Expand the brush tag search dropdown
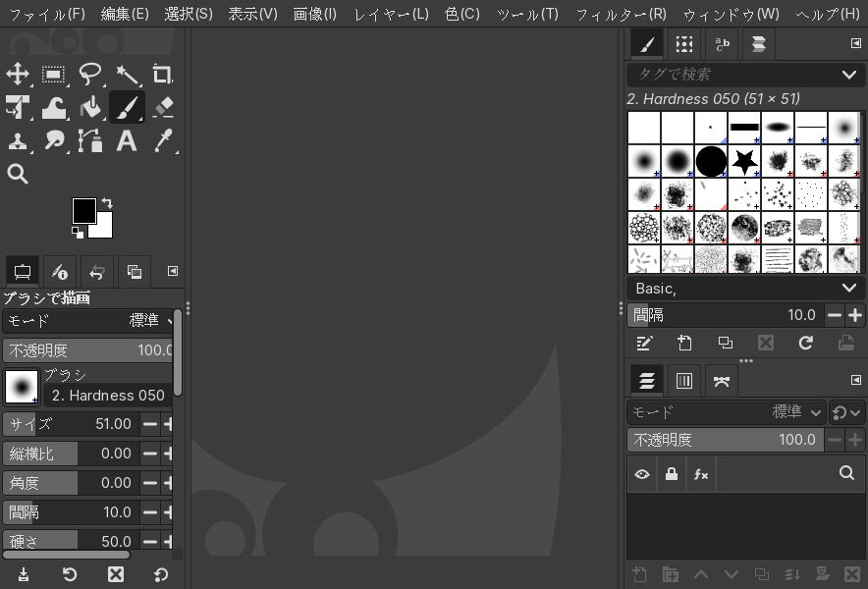 pyautogui.click(x=848, y=75)
